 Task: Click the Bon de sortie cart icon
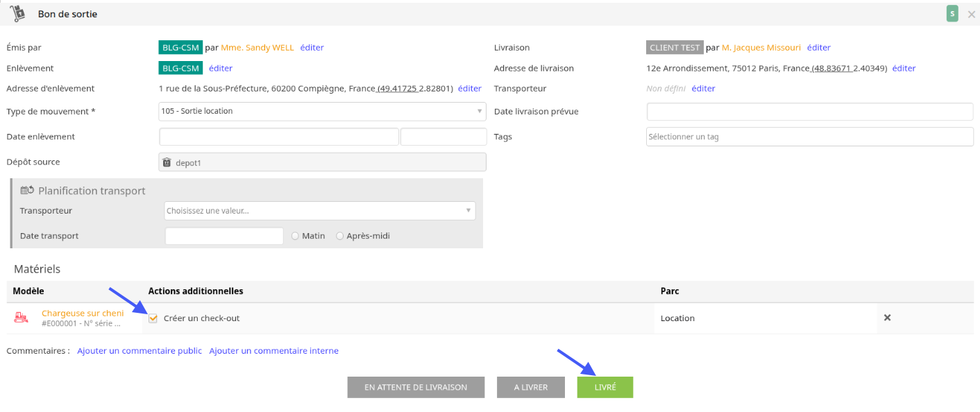pyautogui.click(x=17, y=13)
